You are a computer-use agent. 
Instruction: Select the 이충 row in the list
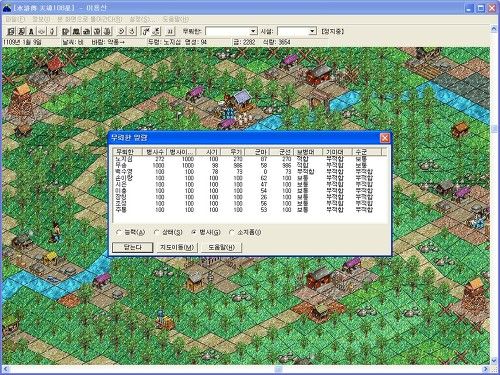pyautogui.click(x=250, y=191)
